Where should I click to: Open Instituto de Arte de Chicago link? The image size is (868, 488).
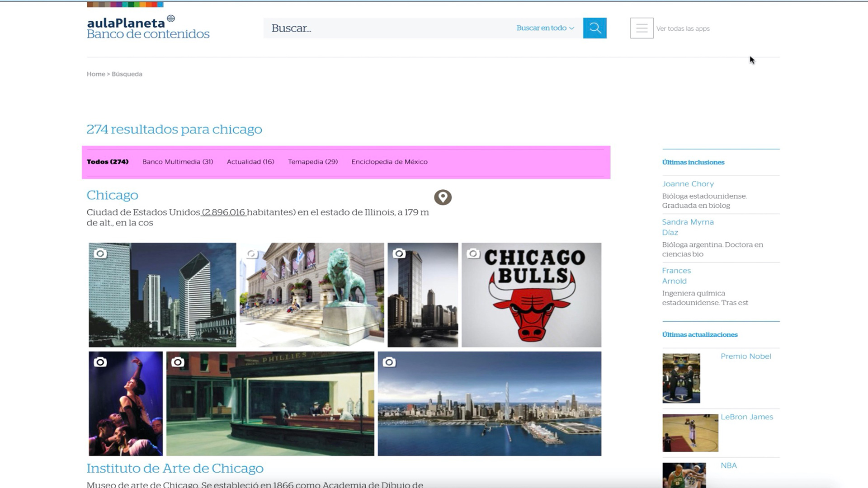click(175, 469)
